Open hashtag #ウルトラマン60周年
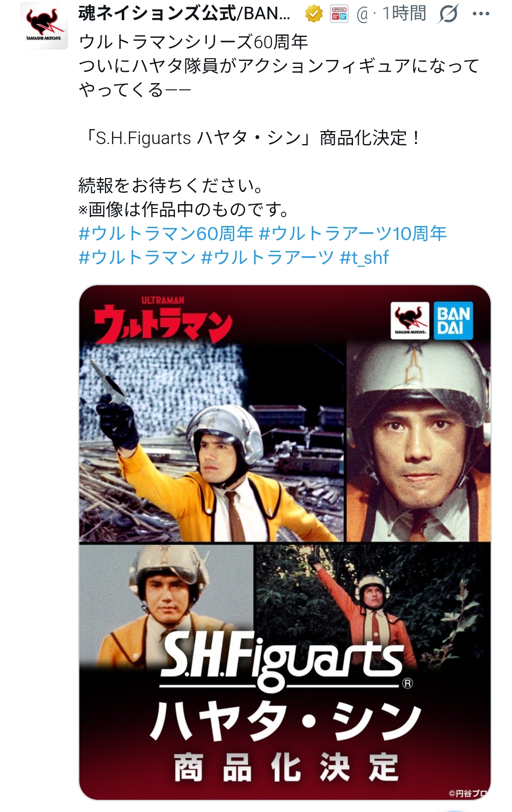 (x=166, y=234)
